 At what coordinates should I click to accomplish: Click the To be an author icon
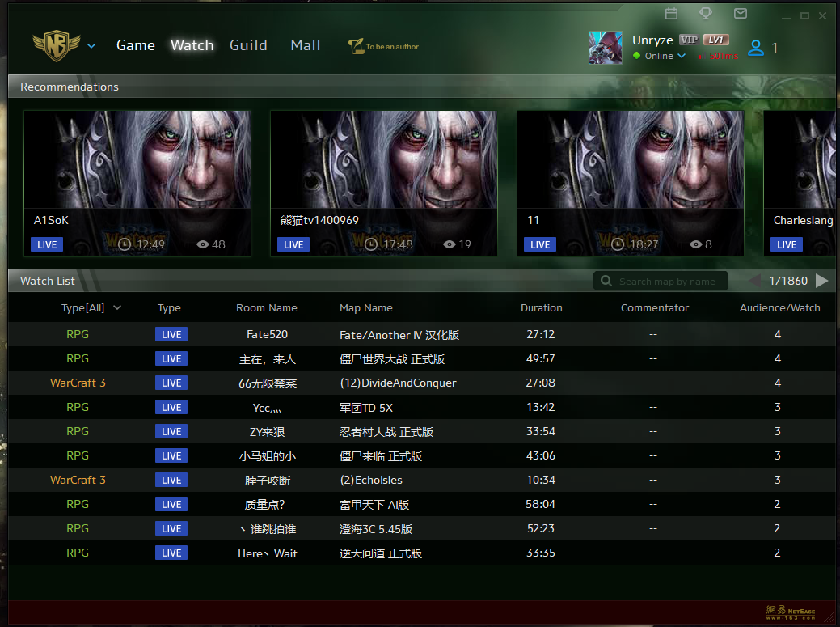coord(356,47)
